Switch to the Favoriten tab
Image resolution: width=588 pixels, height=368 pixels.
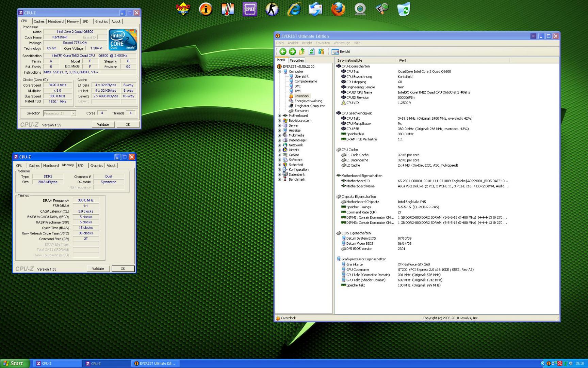297,60
